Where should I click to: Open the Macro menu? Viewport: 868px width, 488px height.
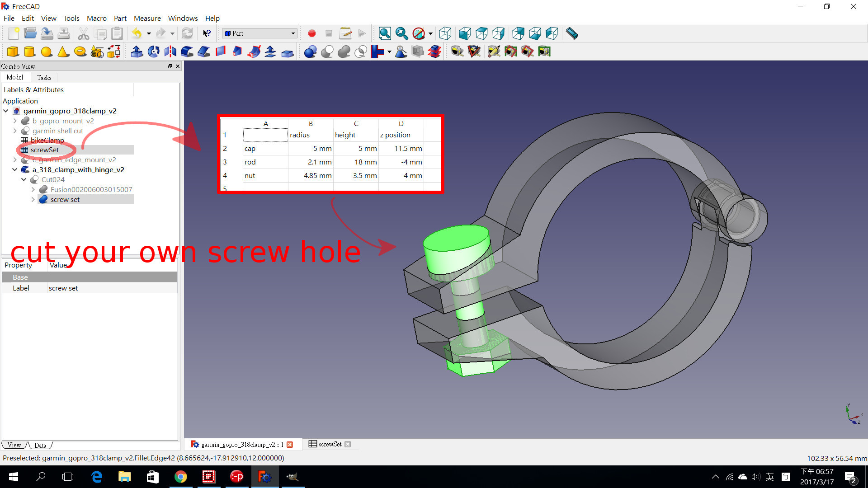97,18
